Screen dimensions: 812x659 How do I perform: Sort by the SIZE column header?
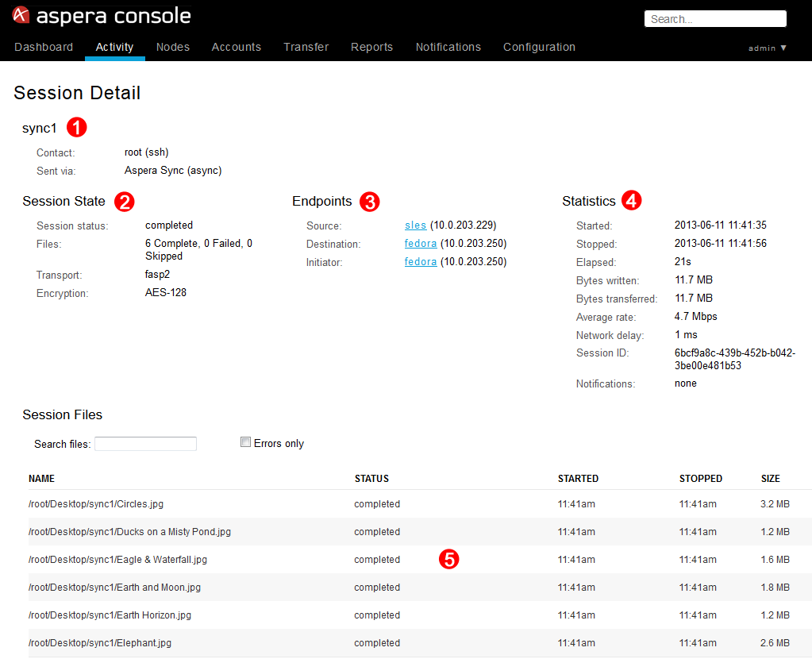pyautogui.click(x=771, y=479)
